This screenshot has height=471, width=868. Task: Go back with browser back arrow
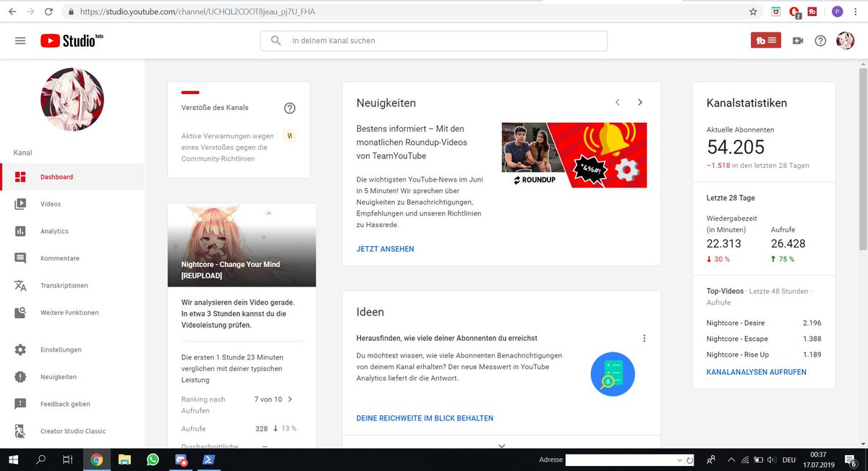[x=12, y=12]
